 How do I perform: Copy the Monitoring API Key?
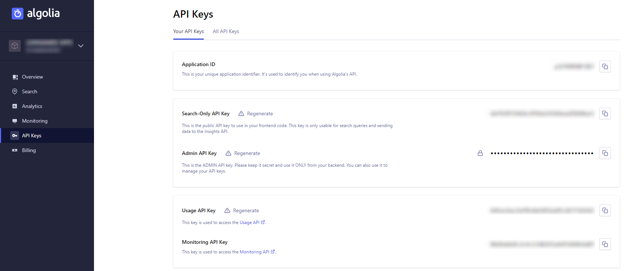click(x=605, y=244)
